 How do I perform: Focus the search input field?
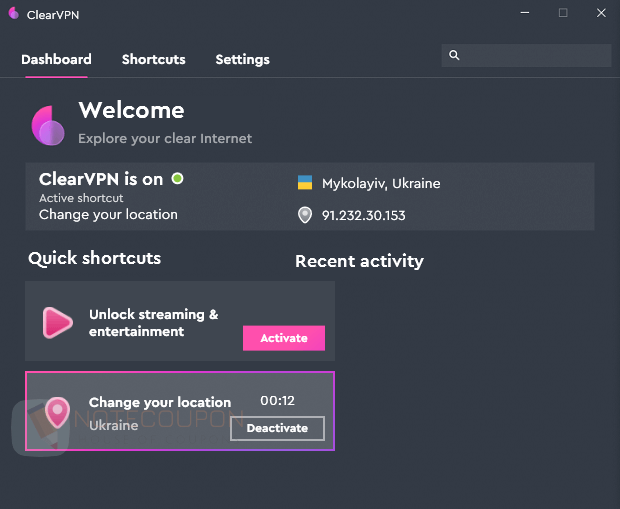(x=526, y=55)
